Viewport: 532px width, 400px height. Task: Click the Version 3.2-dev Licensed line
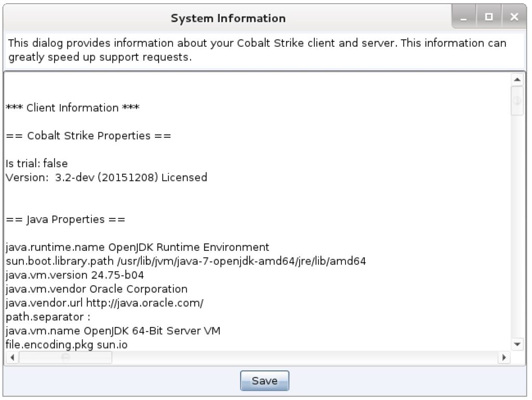coord(107,178)
